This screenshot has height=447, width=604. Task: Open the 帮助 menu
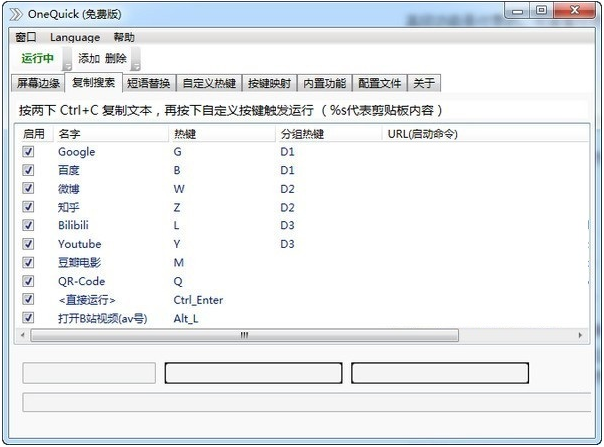(124, 37)
